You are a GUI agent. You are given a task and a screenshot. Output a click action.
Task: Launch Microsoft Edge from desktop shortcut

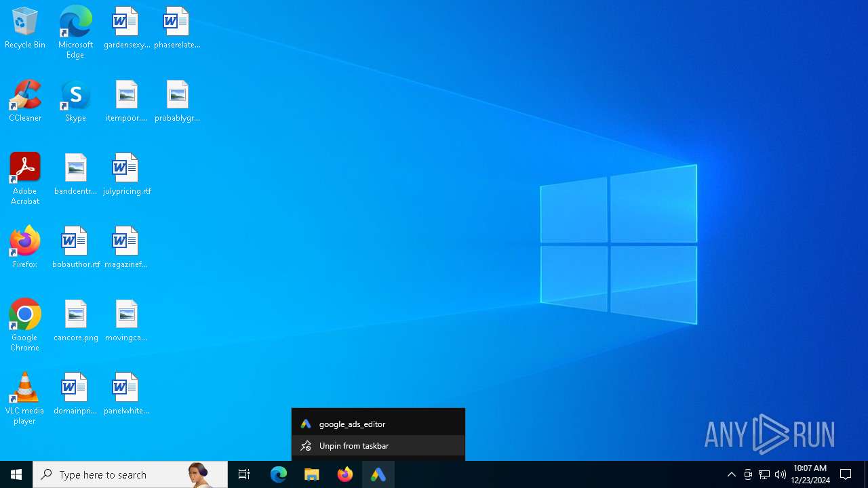75,33
